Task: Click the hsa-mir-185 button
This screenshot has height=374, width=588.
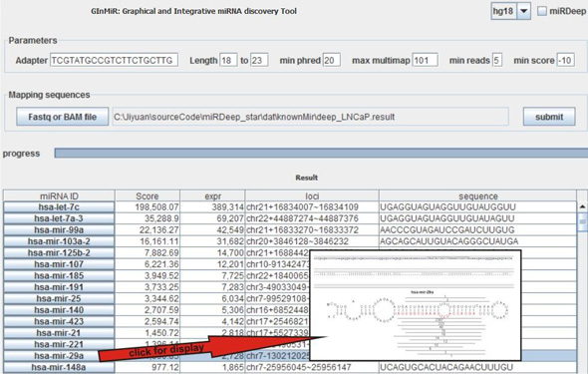Action: [x=59, y=275]
